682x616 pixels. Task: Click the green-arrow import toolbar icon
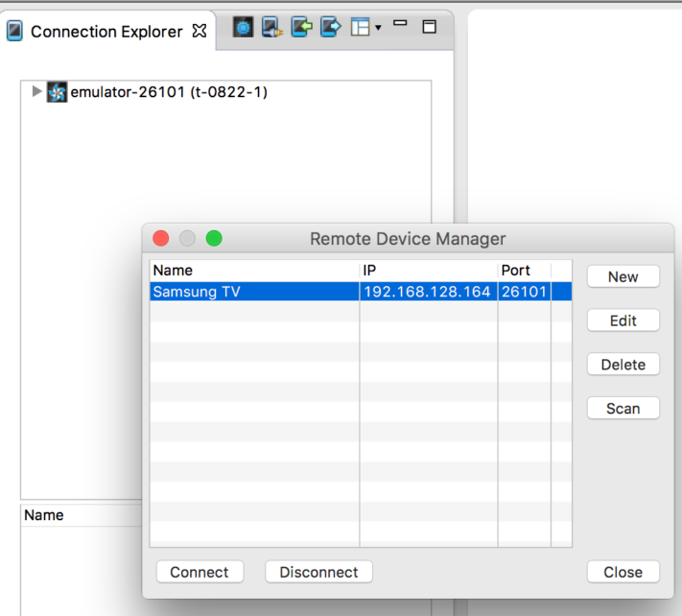pyautogui.click(x=301, y=28)
